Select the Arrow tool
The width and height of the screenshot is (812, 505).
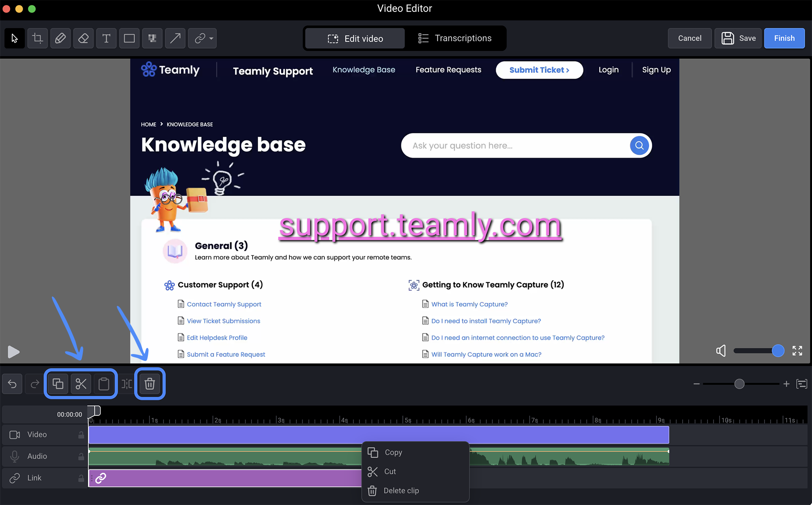pyautogui.click(x=175, y=38)
